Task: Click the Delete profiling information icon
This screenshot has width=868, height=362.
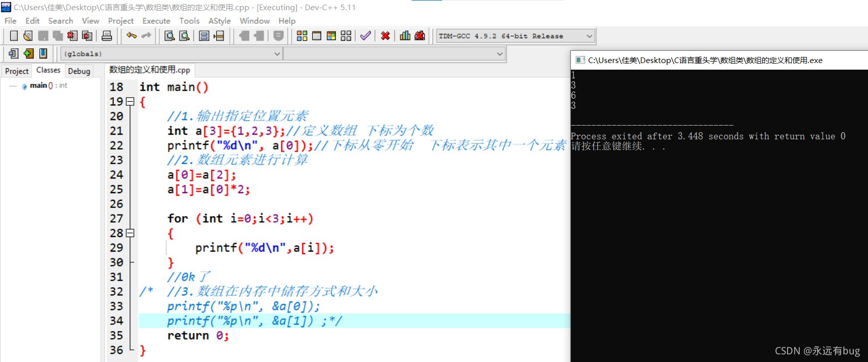Action: pyautogui.click(x=420, y=36)
